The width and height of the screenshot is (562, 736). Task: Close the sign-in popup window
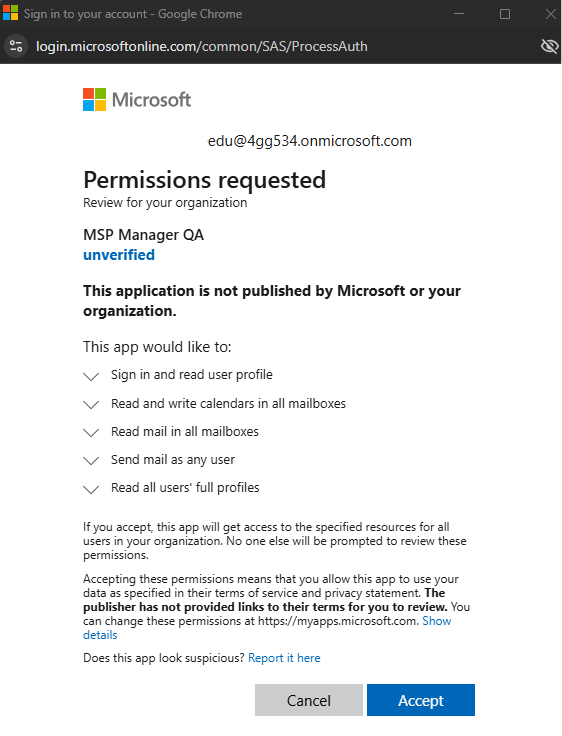point(550,14)
